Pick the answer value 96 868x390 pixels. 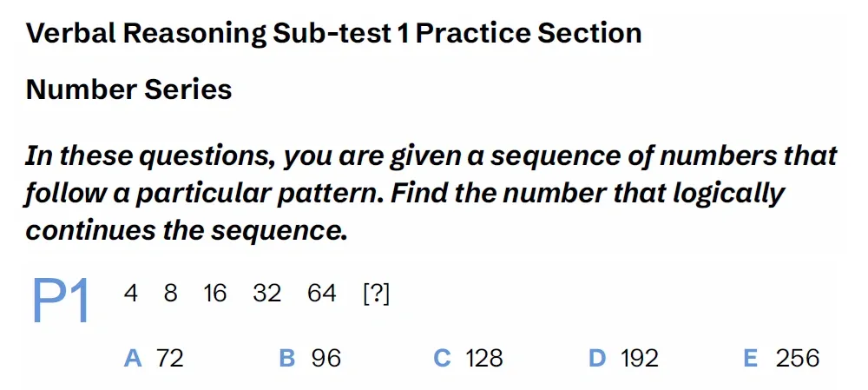(326, 358)
